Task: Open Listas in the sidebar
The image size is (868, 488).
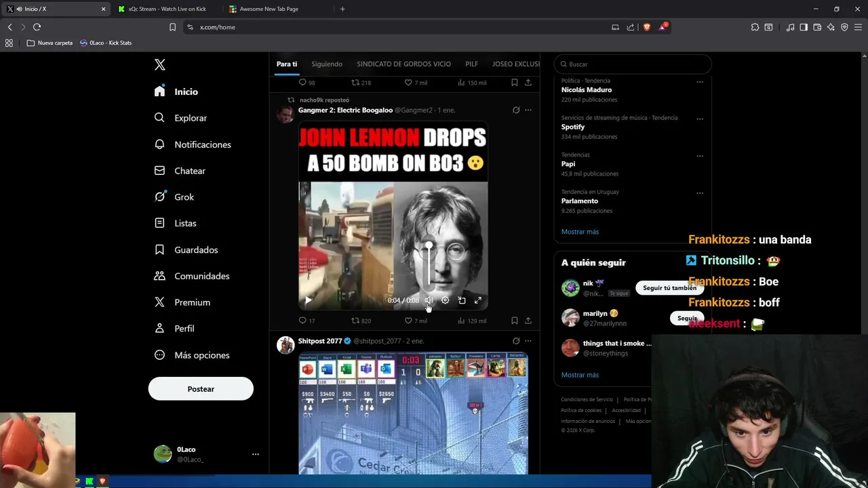Action: click(175, 223)
